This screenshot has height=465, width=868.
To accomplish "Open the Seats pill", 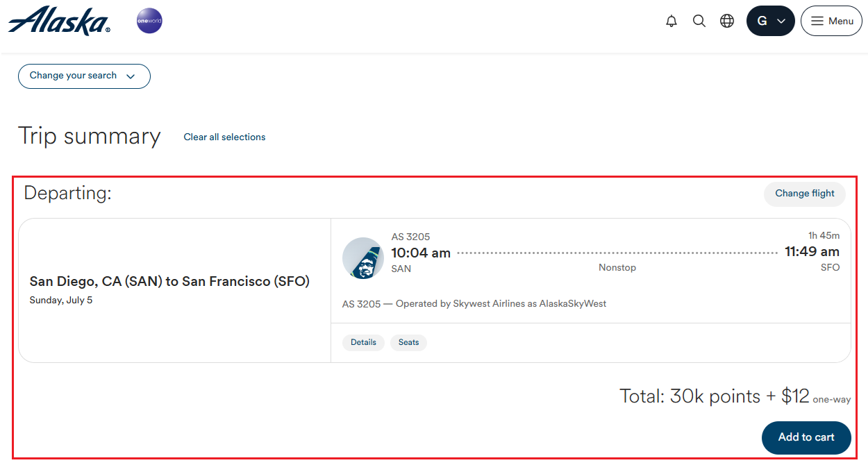I will [408, 342].
